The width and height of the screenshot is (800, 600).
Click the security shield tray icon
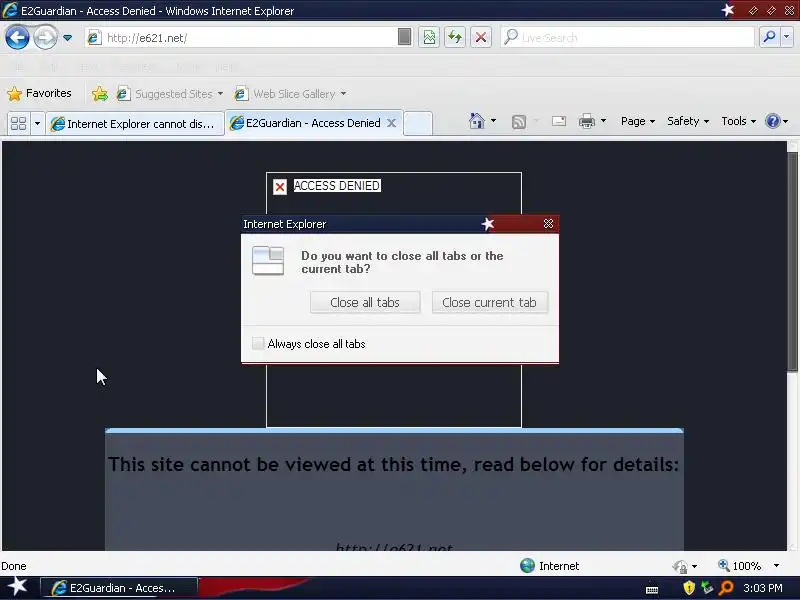point(689,588)
